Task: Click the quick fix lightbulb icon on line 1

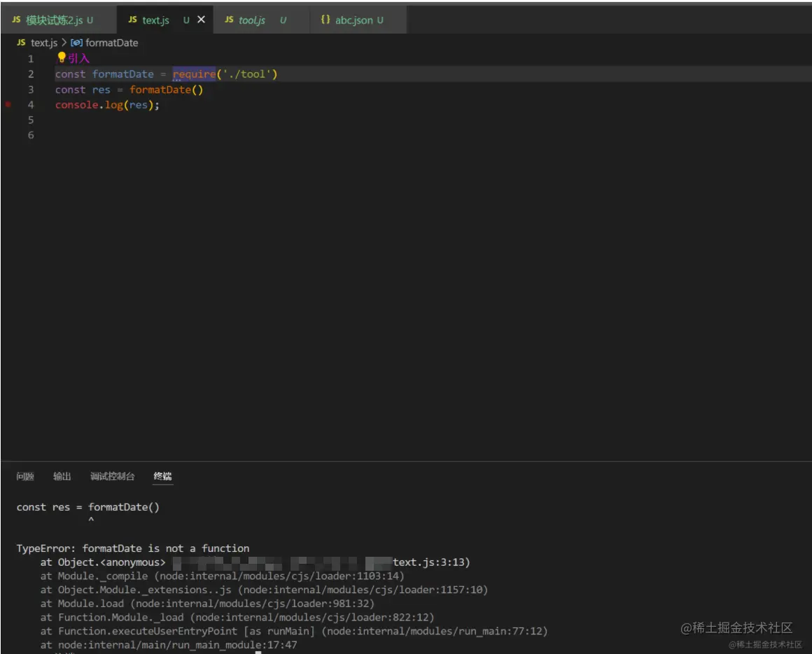Action: (60, 58)
